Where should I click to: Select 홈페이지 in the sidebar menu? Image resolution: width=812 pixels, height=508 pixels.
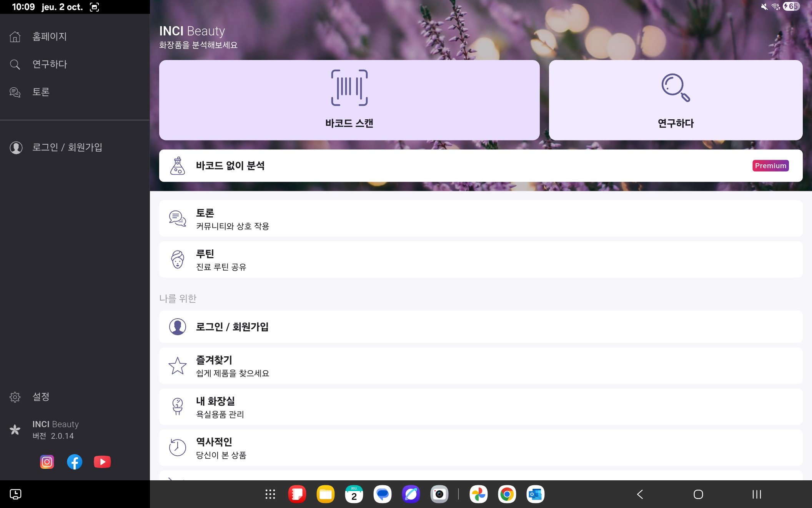tap(50, 37)
